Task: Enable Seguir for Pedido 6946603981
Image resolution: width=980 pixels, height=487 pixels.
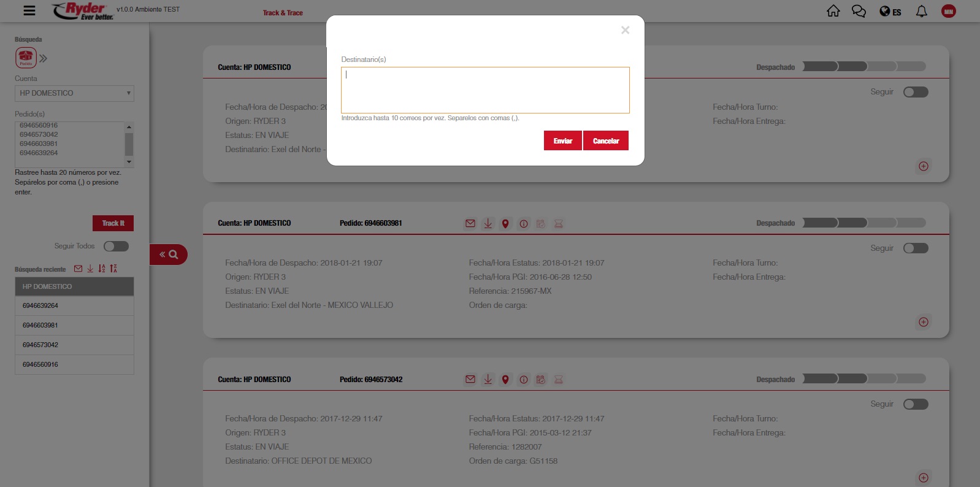Action: [x=916, y=248]
